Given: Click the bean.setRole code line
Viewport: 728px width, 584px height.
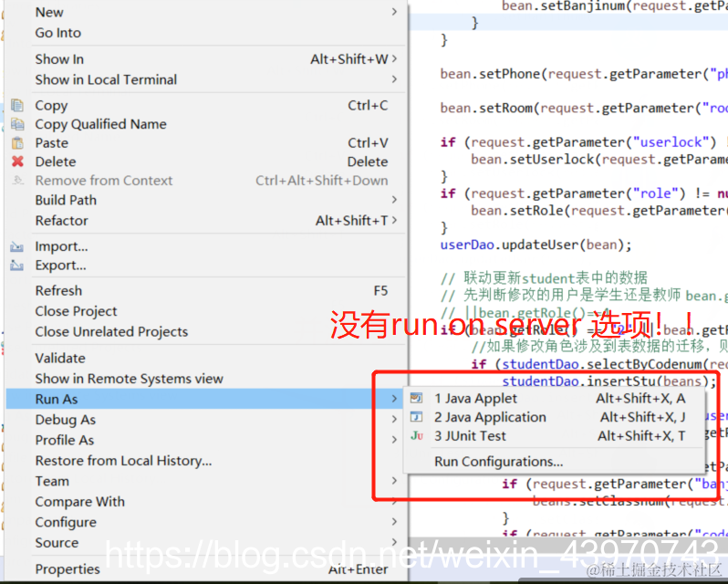Looking at the screenshot, I should point(599,211).
